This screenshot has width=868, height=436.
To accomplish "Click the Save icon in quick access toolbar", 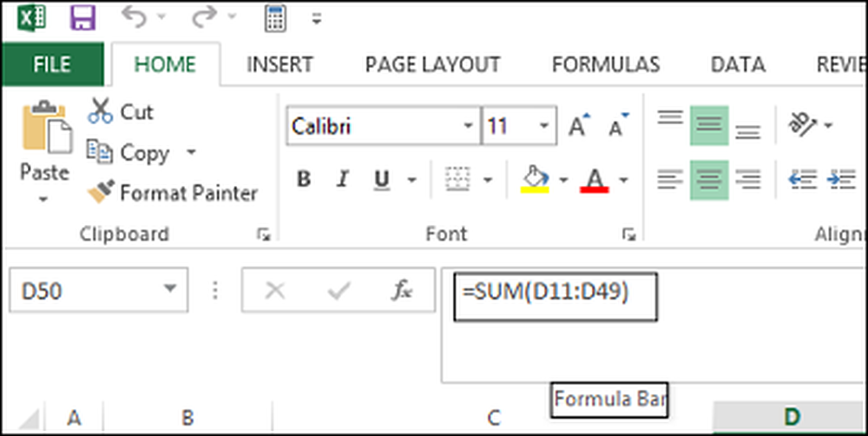I will [82, 17].
